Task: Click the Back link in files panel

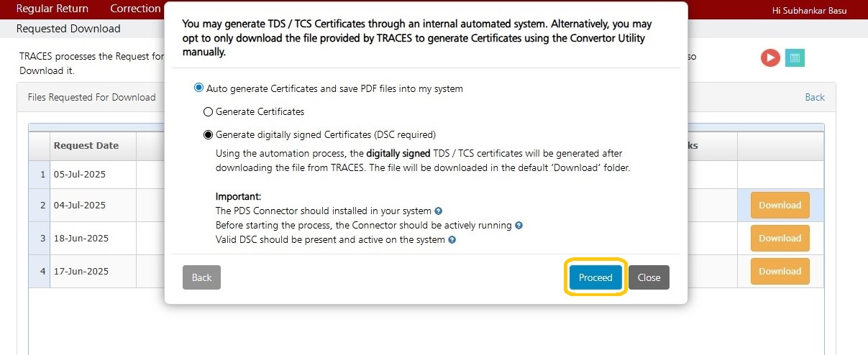Action: pos(815,97)
